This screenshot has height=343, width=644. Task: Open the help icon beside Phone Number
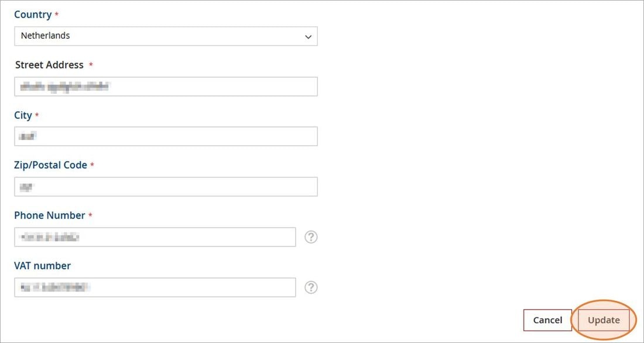(x=311, y=237)
